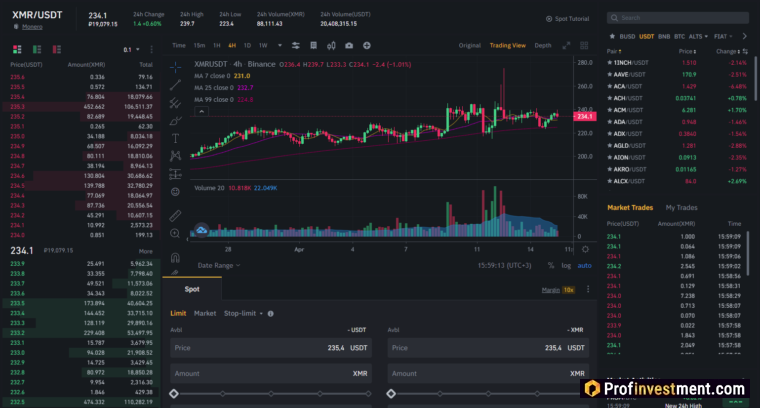Select the BUSD market filter
The image size is (760, 408).
point(627,36)
